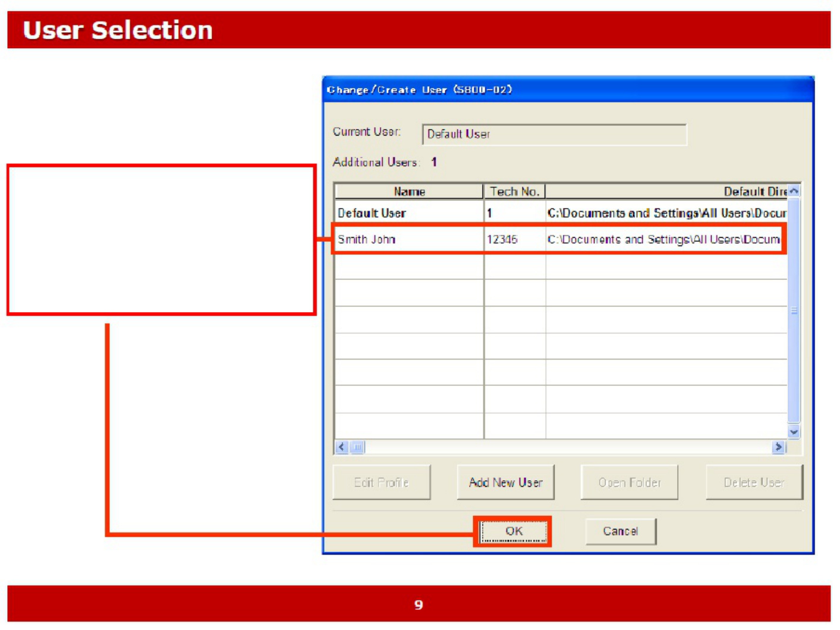The height and width of the screenshot is (630, 840).
Task: Click the Edit Profile button
Action: coord(381,483)
